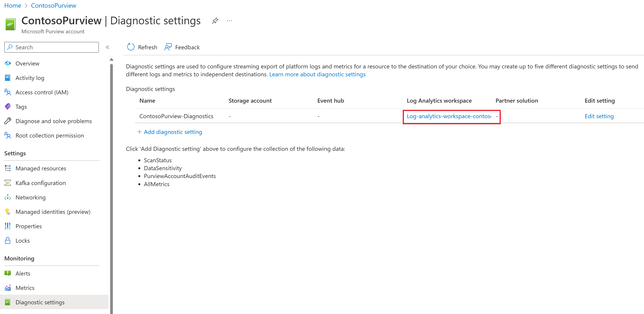644x314 pixels.
Task: Open Tags in the sidebar
Action: [x=21, y=107]
